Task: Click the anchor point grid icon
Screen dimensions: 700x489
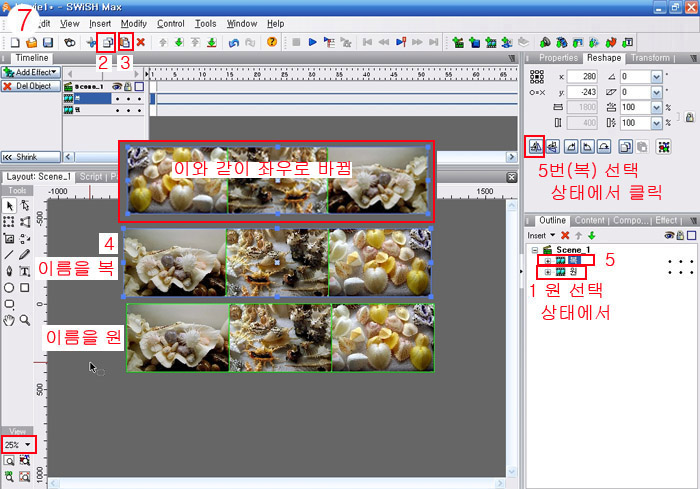Action: coord(537,76)
